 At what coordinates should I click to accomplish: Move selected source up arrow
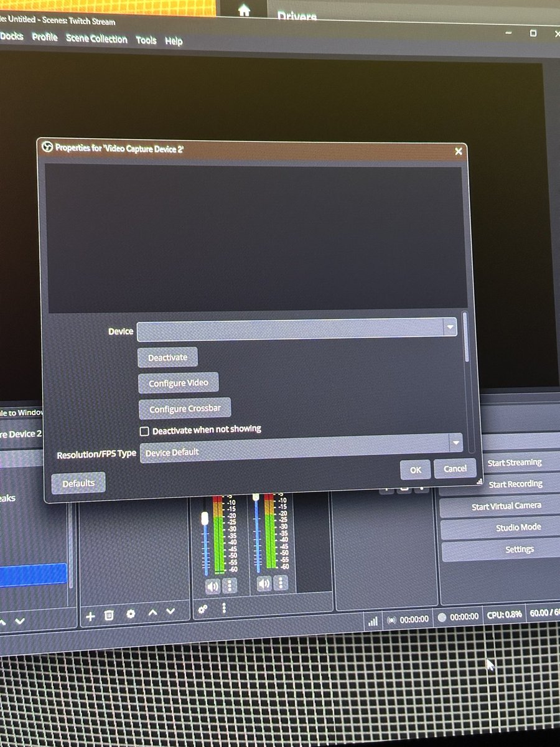[152, 613]
